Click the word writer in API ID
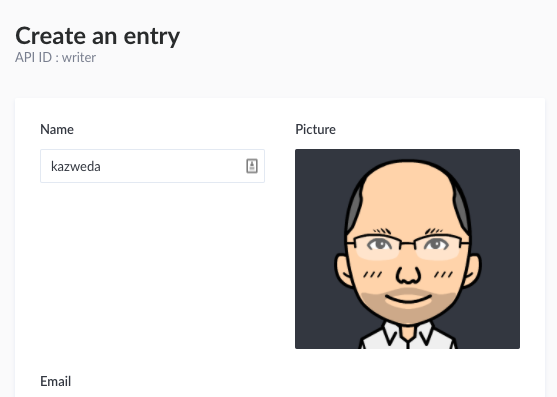The image size is (557, 397). point(79,57)
